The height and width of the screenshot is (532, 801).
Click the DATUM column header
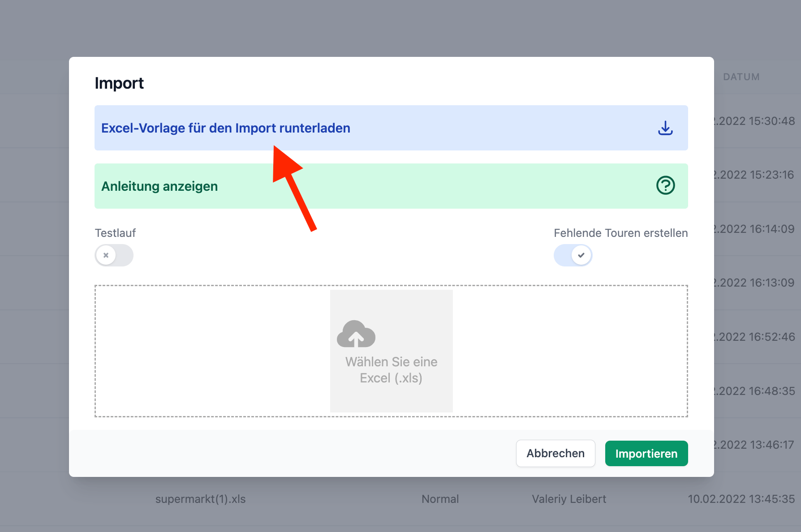[x=741, y=77]
